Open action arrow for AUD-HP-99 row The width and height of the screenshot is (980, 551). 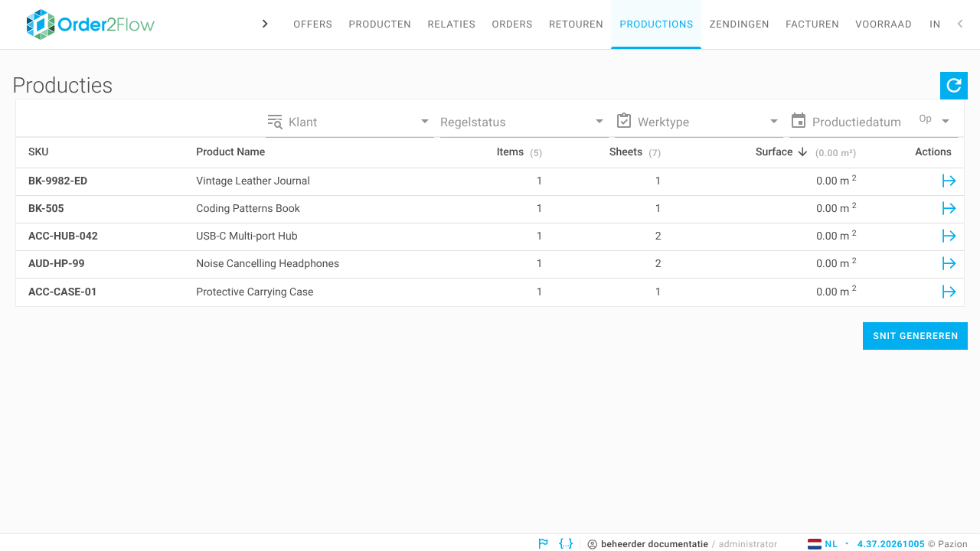coord(949,263)
